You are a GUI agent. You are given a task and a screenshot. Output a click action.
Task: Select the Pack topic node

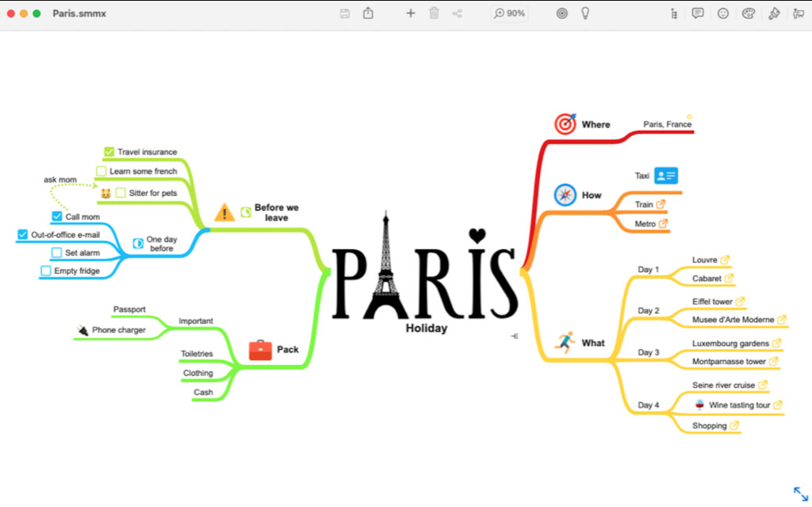pos(287,350)
